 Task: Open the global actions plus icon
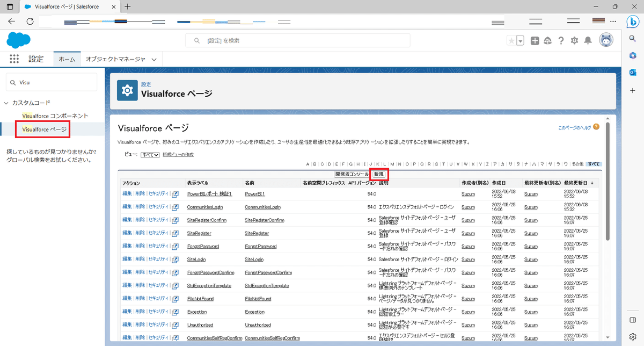click(x=535, y=41)
